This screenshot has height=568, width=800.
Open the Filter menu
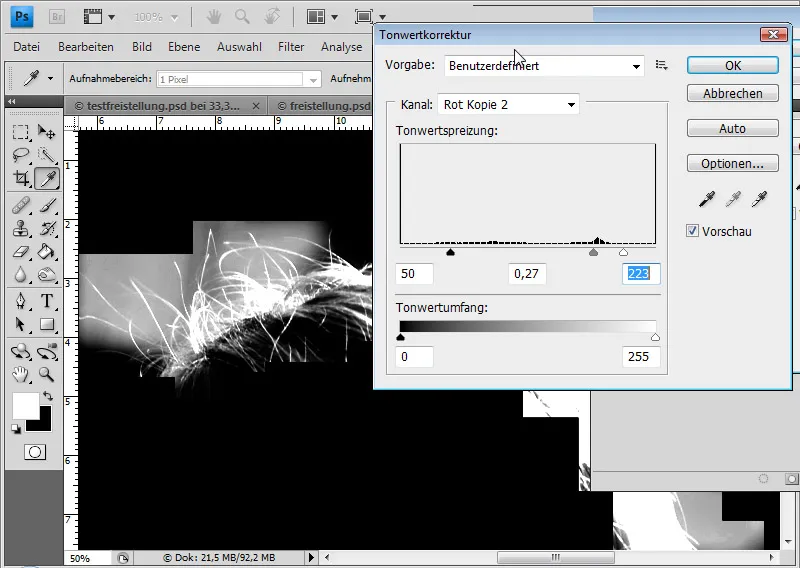(x=291, y=47)
